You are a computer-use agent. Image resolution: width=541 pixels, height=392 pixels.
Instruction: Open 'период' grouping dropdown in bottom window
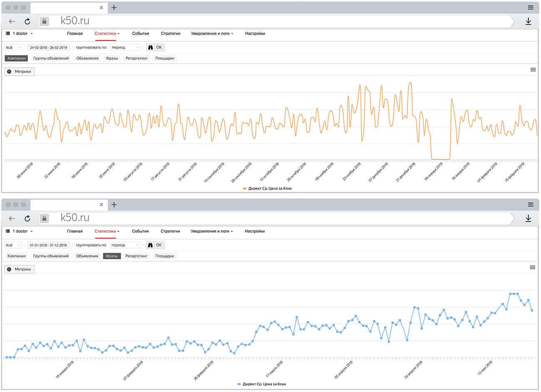[126, 245]
